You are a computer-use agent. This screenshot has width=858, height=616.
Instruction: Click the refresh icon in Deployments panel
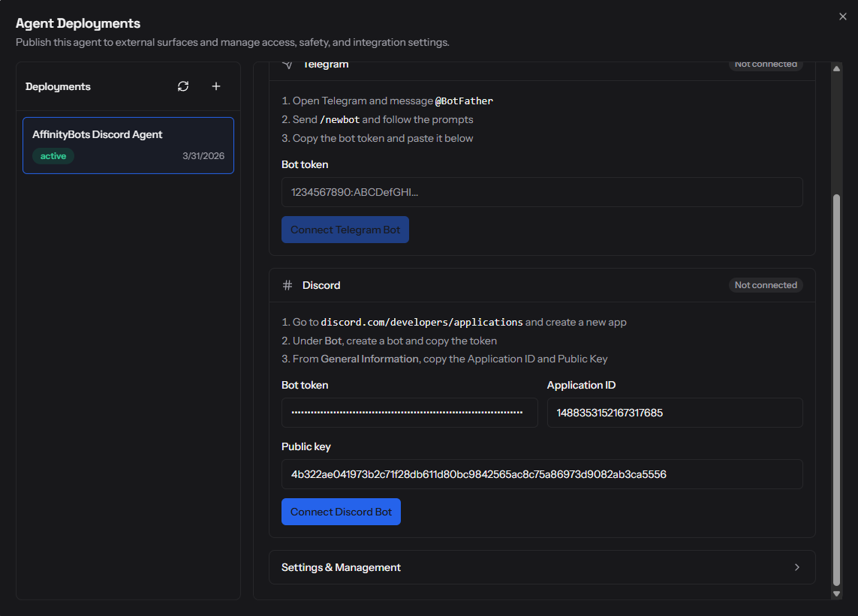[x=183, y=86]
